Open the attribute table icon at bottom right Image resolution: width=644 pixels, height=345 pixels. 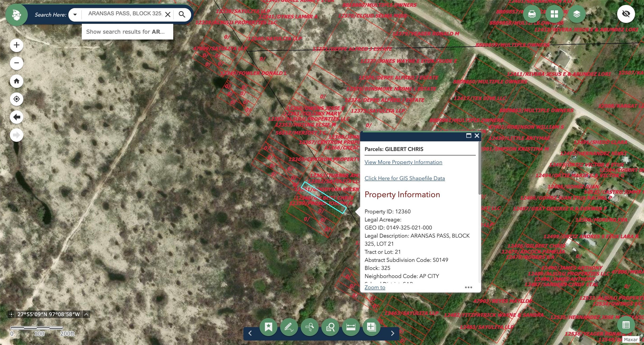pos(626,325)
